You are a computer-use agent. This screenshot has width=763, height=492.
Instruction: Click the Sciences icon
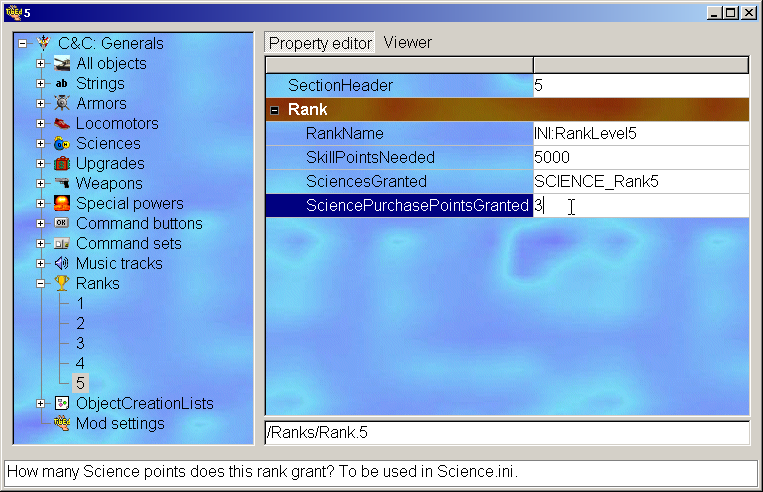pos(62,143)
